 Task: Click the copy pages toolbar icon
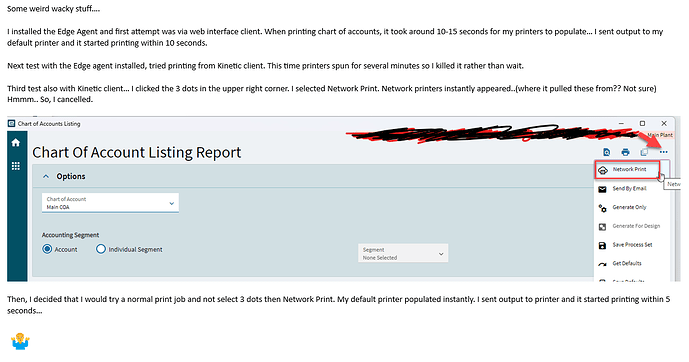tap(644, 152)
